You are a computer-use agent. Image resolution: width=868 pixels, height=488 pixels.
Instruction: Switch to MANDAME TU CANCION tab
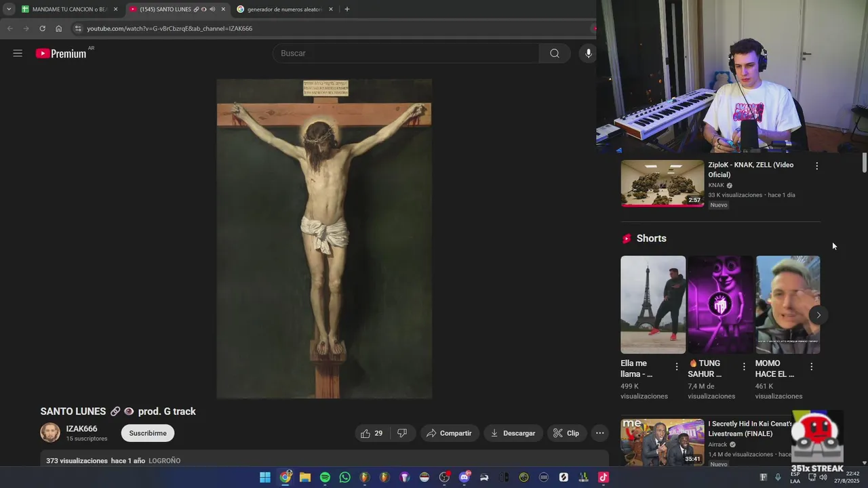click(69, 9)
